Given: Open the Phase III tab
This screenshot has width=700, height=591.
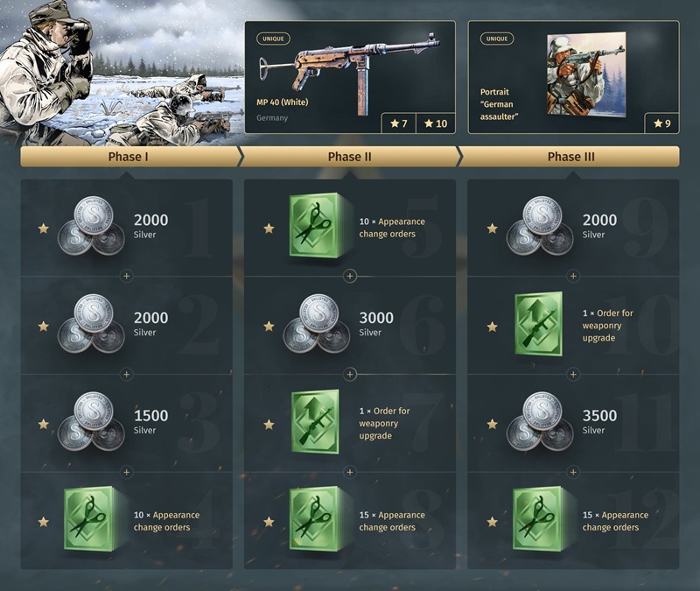Looking at the screenshot, I should [570, 157].
